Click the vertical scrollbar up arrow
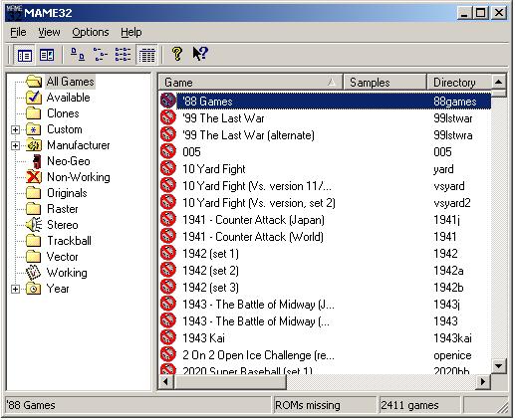Image resolution: width=515 pixels, height=420 pixels. (x=498, y=82)
